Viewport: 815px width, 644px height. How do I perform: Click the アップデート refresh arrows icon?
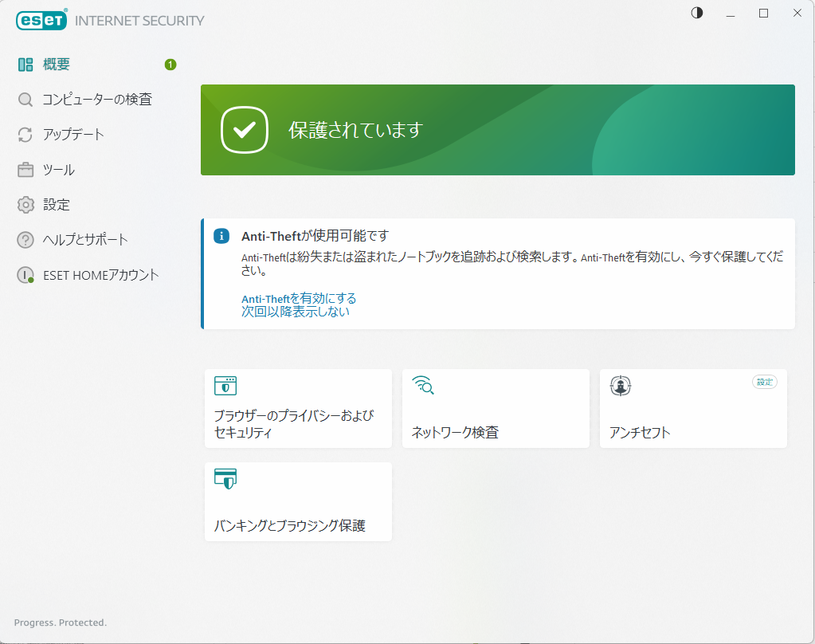(25, 135)
